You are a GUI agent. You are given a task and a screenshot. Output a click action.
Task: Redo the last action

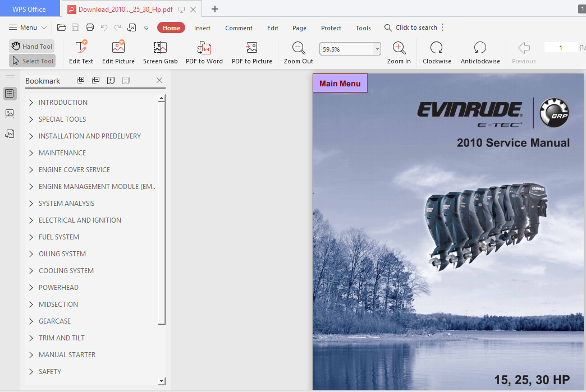coord(118,27)
